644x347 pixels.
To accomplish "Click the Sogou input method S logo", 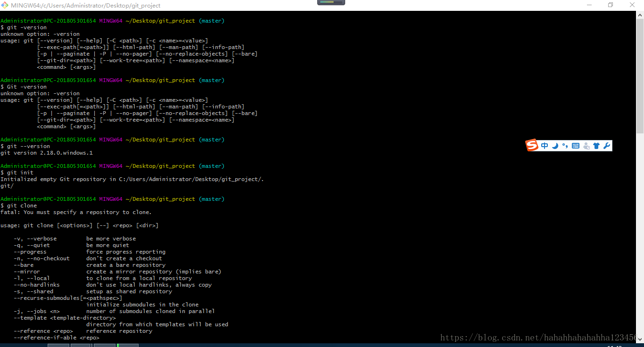I will (532, 145).
